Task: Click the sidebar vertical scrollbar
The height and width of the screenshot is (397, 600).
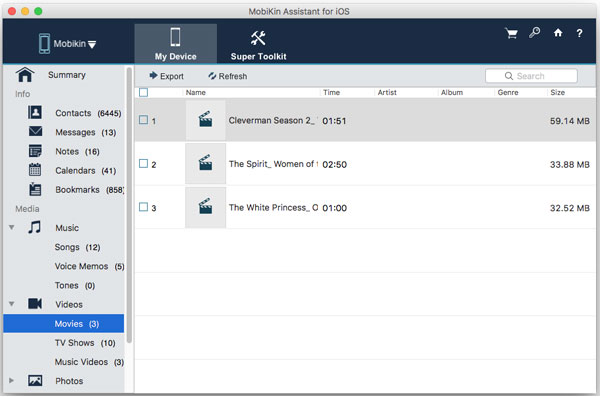Action: tap(129, 205)
